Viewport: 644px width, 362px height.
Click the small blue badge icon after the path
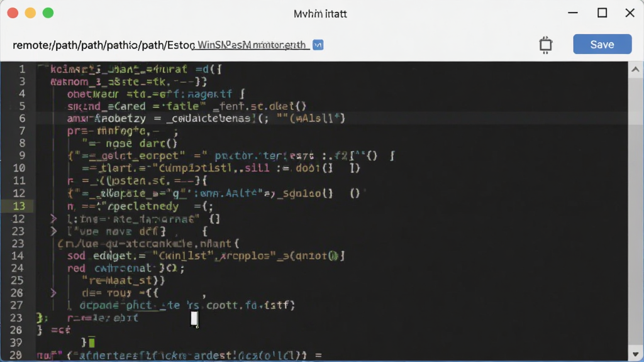[318, 45]
